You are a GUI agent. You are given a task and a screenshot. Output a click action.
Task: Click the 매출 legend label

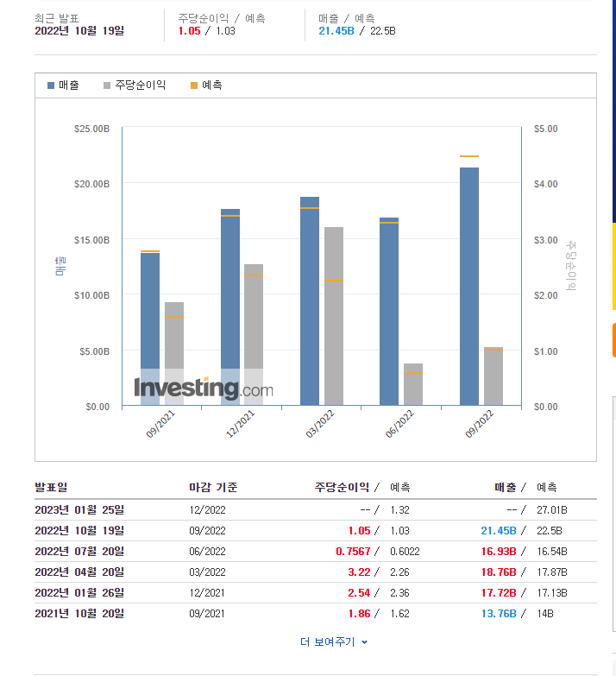point(69,85)
